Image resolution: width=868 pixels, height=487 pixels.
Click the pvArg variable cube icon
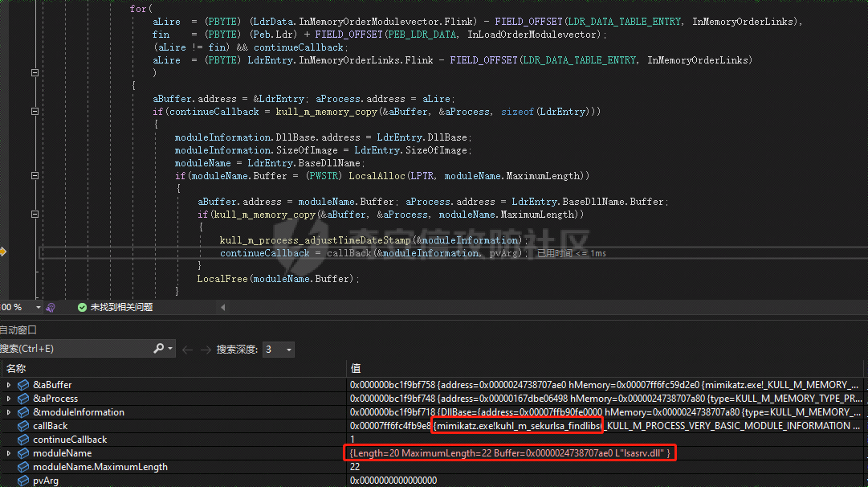click(x=23, y=481)
